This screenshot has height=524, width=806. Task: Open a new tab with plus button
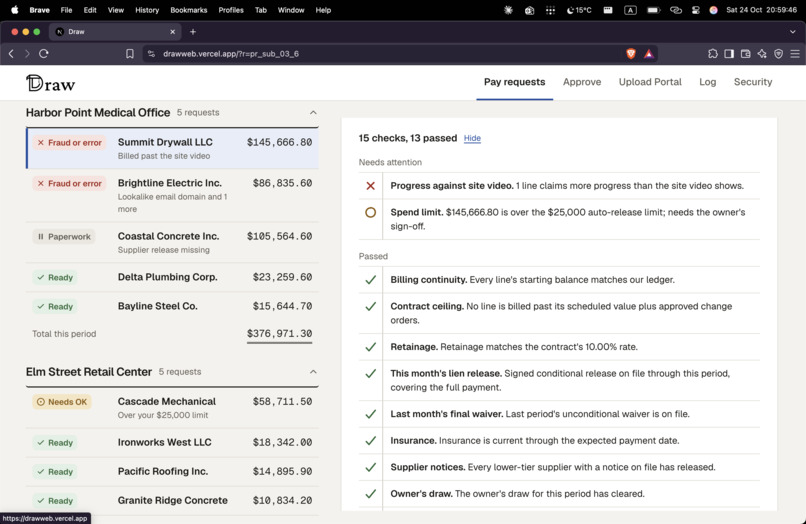pyautogui.click(x=193, y=32)
